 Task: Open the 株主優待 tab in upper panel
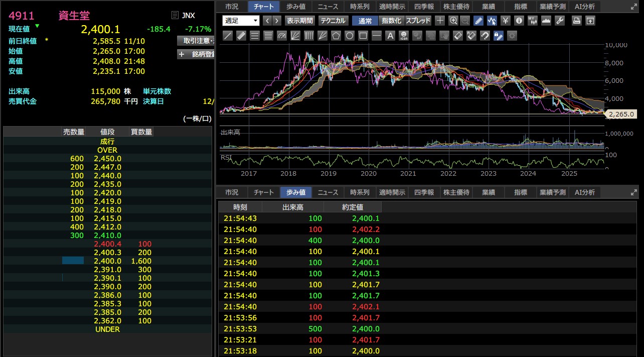coord(456,7)
